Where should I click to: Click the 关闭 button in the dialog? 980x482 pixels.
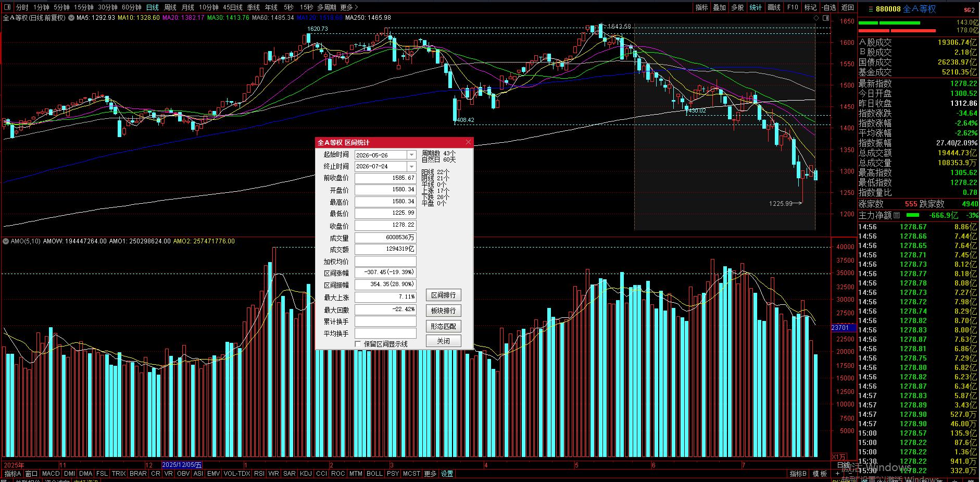pos(443,341)
